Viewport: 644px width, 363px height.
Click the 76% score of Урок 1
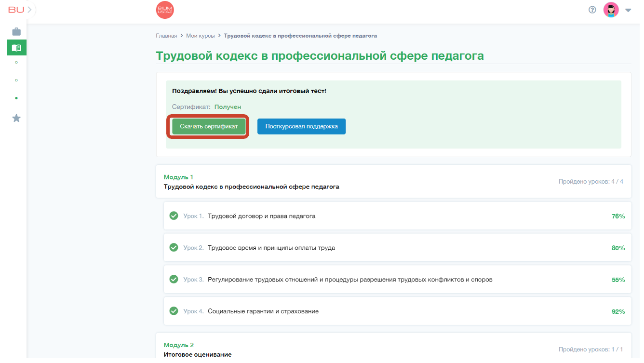click(x=618, y=216)
